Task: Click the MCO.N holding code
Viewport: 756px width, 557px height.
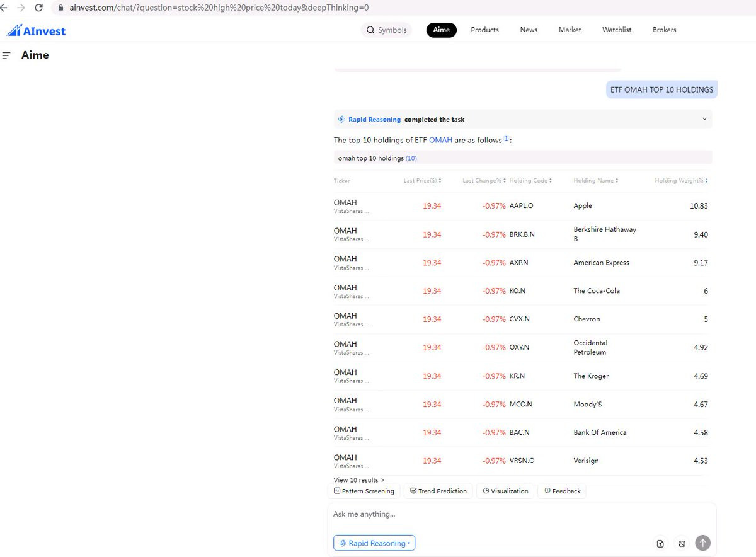Action: click(x=520, y=405)
